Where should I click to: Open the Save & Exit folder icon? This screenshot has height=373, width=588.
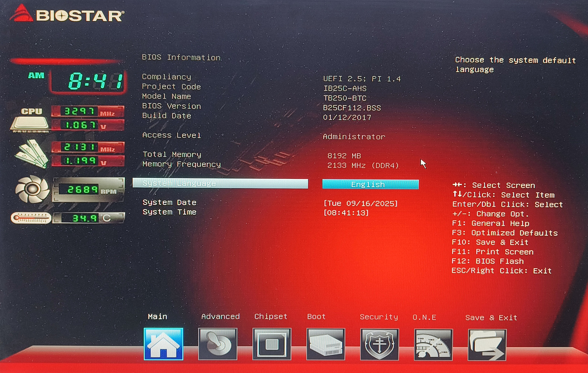[487, 345]
